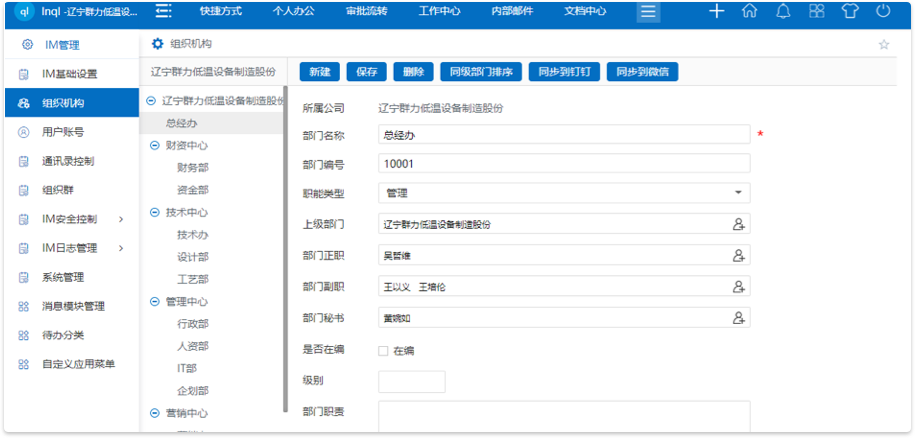Click the plus icon in top bar
This screenshot has height=438, width=915.
point(716,12)
